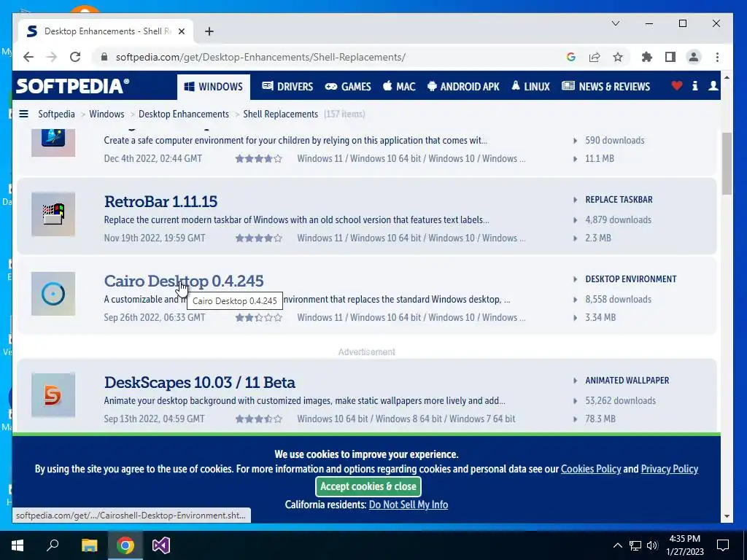Open Do Not Sell My Info link
This screenshot has height=560, width=747.
point(409,505)
